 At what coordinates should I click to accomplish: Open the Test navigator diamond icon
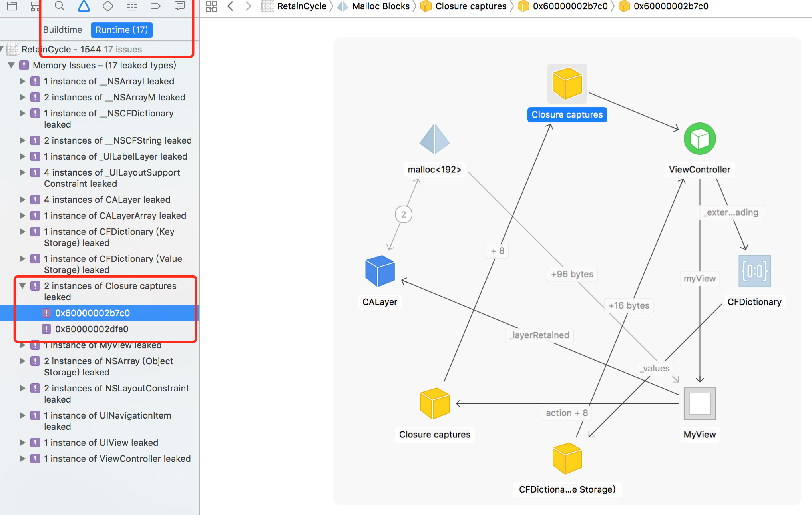[x=107, y=6]
